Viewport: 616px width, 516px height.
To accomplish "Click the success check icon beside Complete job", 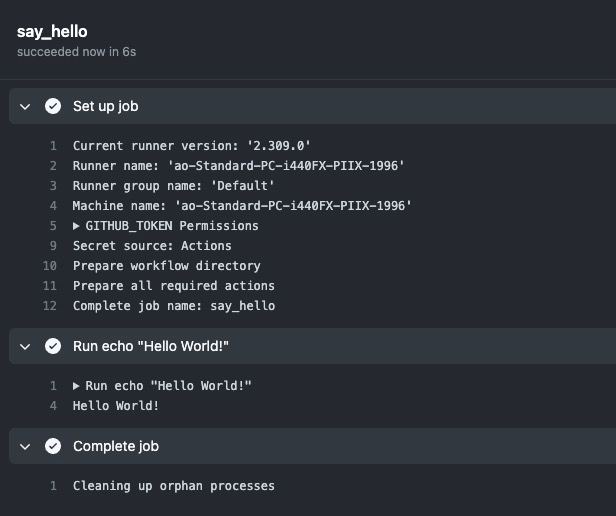I will pyautogui.click(x=53, y=446).
